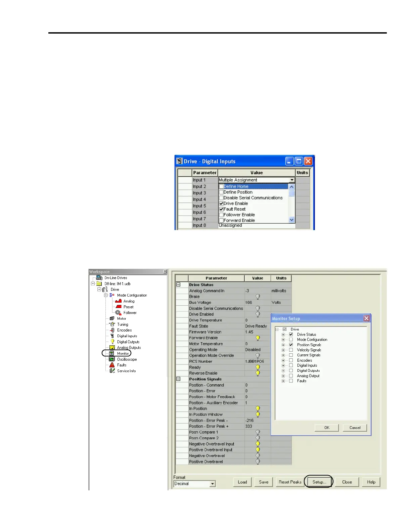The height and width of the screenshot is (532, 411).
Task: Collapse the Position Signals section
Action: (178, 379)
